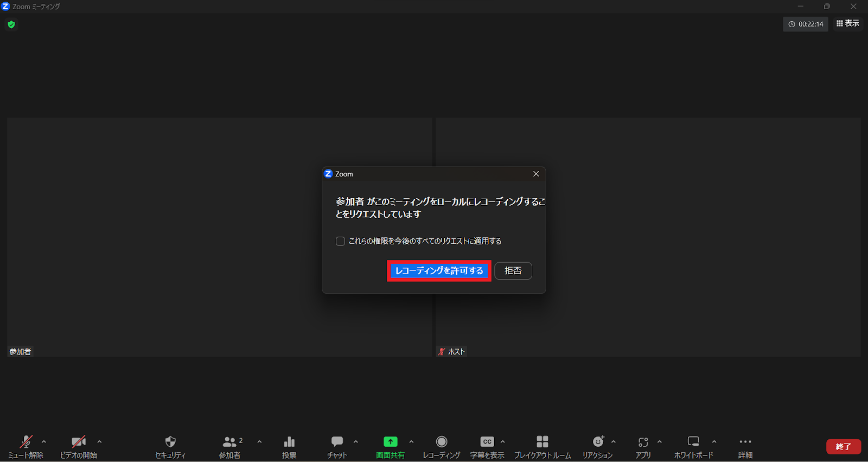
Task: Expand the Reactions options arrow
Action: point(614,442)
